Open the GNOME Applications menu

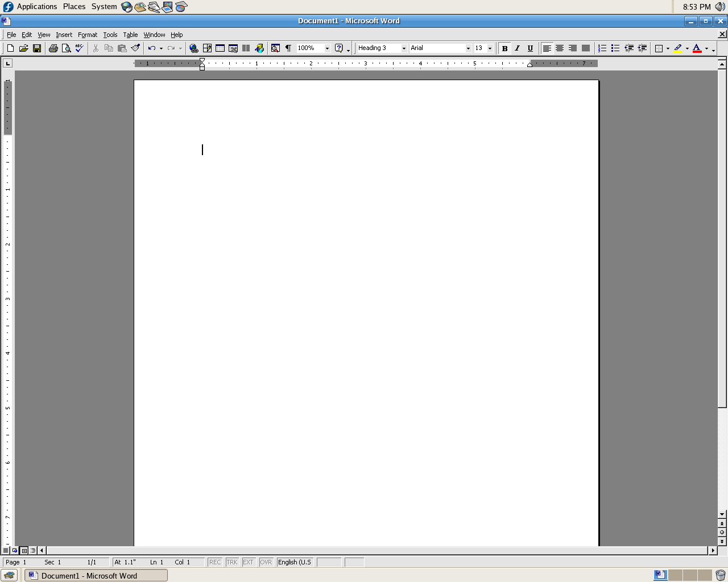31,7
